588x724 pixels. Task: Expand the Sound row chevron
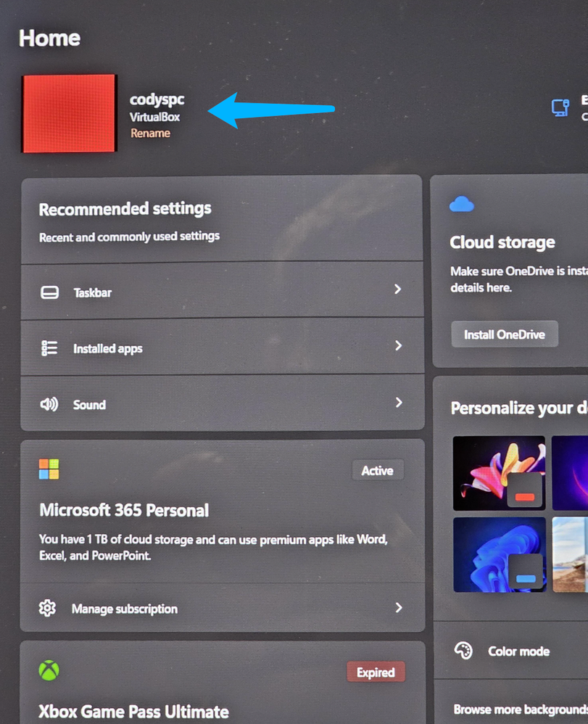(399, 402)
